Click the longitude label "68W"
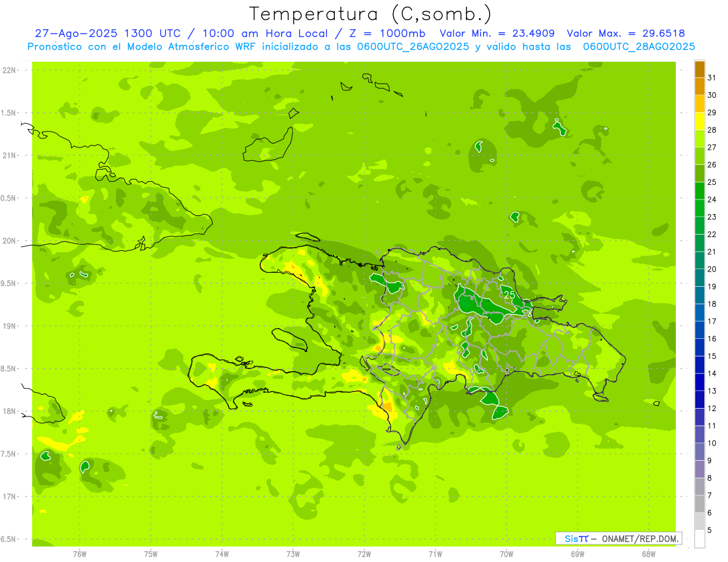Viewport: 728px width, 562px height. pyautogui.click(x=648, y=554)
